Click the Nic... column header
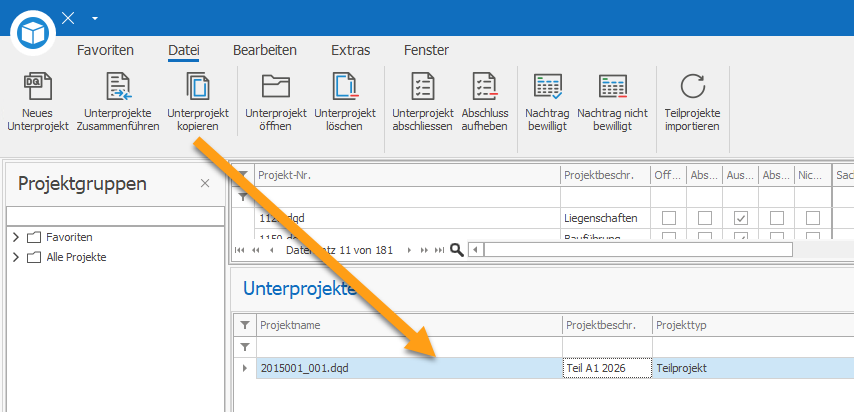The height and width of the screenshot is (412, 854). tap(813, 175)
